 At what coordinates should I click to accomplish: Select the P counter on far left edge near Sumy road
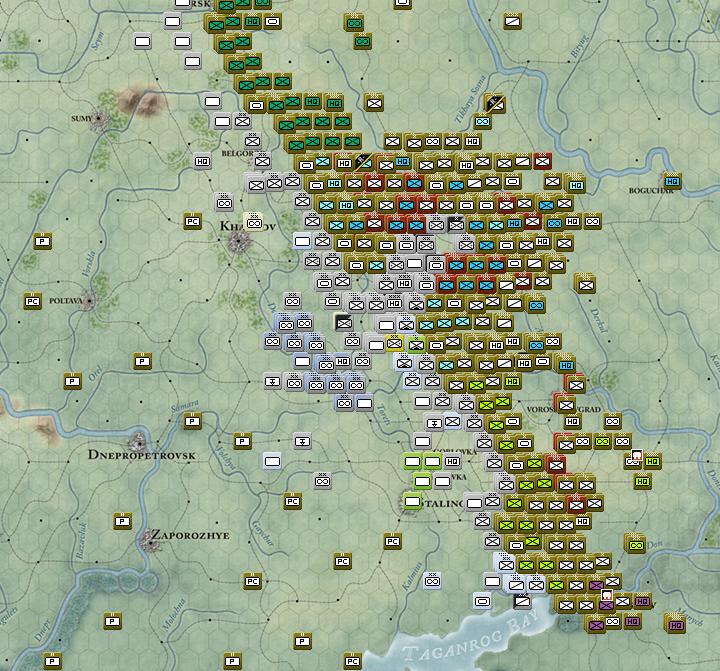(x=42, y=241)
